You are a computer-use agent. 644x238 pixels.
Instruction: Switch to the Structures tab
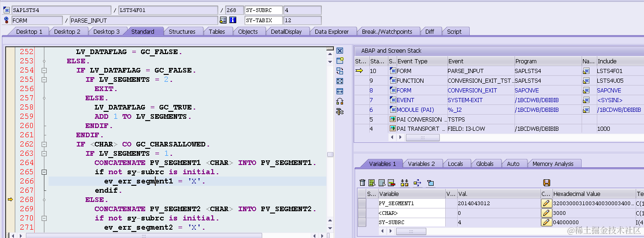(182, 31)
